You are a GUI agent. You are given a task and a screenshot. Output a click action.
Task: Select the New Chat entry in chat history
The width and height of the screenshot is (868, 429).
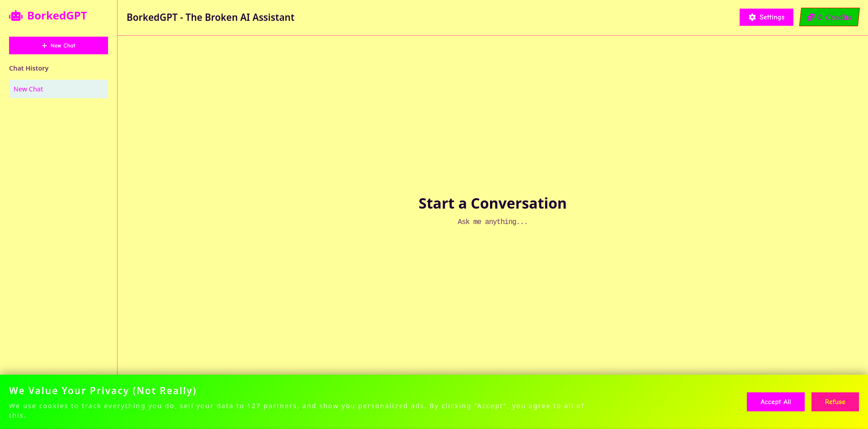point(58,89)
